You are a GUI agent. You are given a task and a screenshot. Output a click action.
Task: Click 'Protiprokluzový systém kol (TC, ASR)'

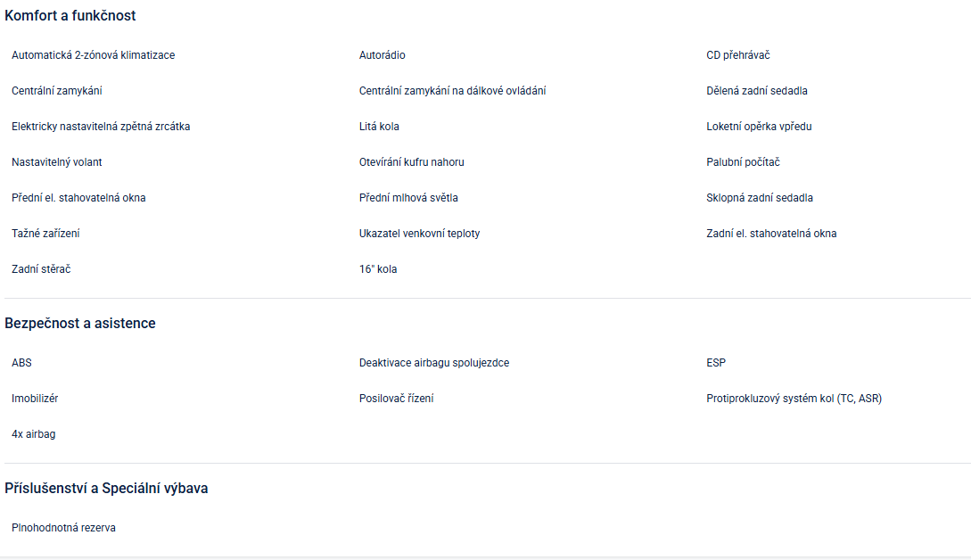click(x=794, y=399)
